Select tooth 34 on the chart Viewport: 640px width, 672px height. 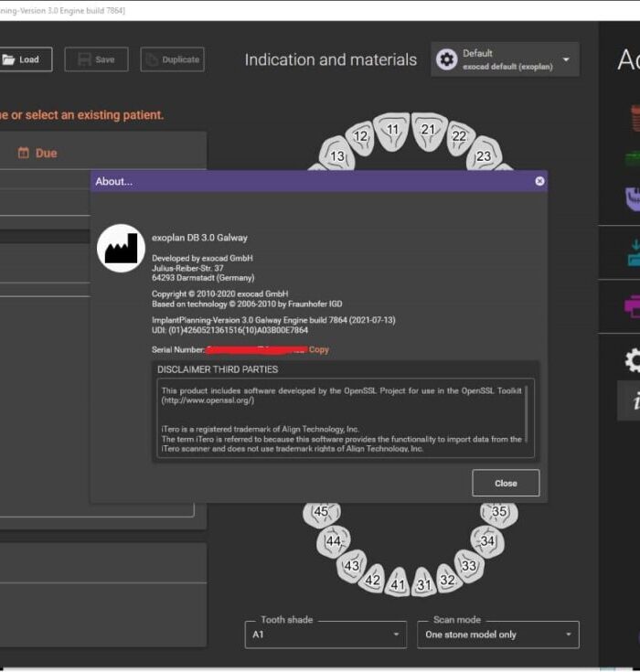point(487,541)
